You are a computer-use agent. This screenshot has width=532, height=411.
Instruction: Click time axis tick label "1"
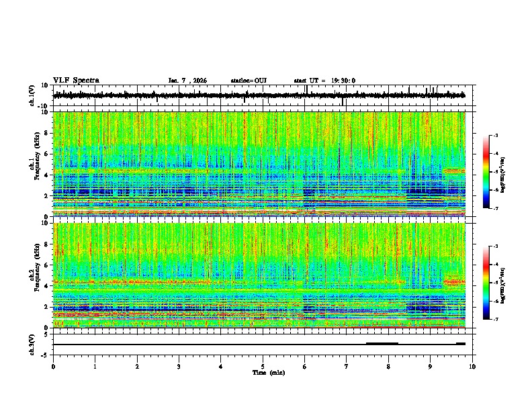(x=95, y=367)
